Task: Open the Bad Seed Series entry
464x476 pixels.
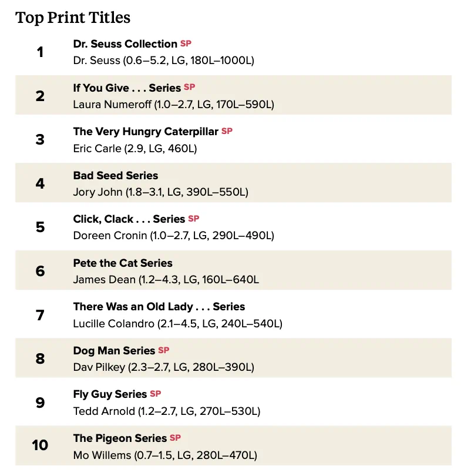Action: (116, 176)
